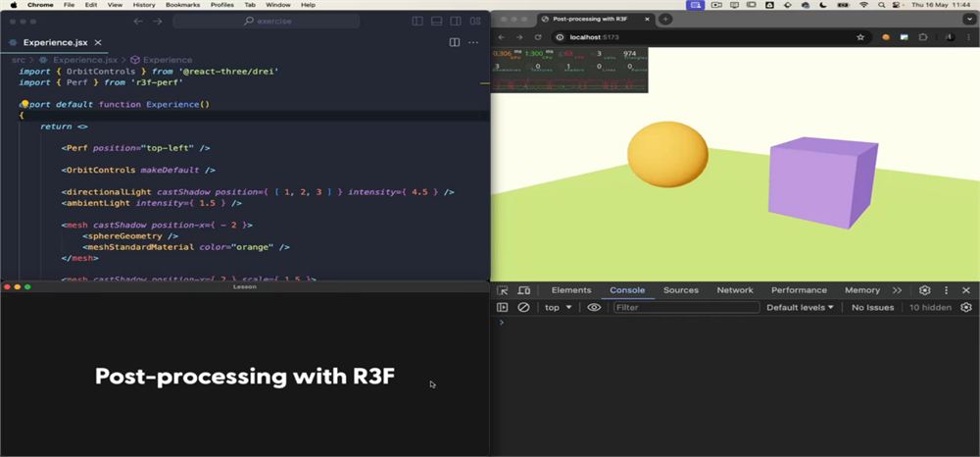The width and height of the screenshot is (980, 457).
Task: Click the 10 hidden messages label
Action: 930,307
